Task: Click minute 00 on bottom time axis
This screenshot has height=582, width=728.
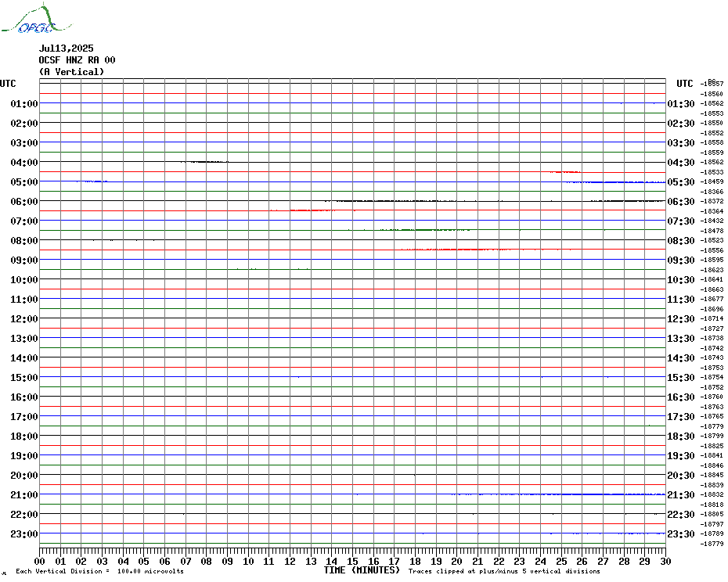Action: point(40,562)
